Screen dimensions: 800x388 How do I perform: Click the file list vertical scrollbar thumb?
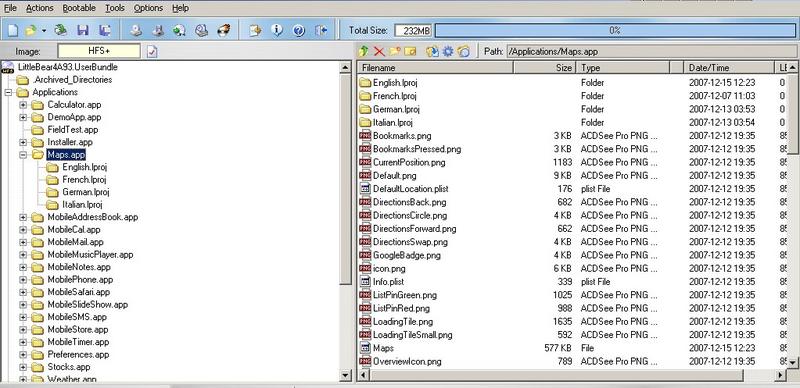[x=792, y=113]
